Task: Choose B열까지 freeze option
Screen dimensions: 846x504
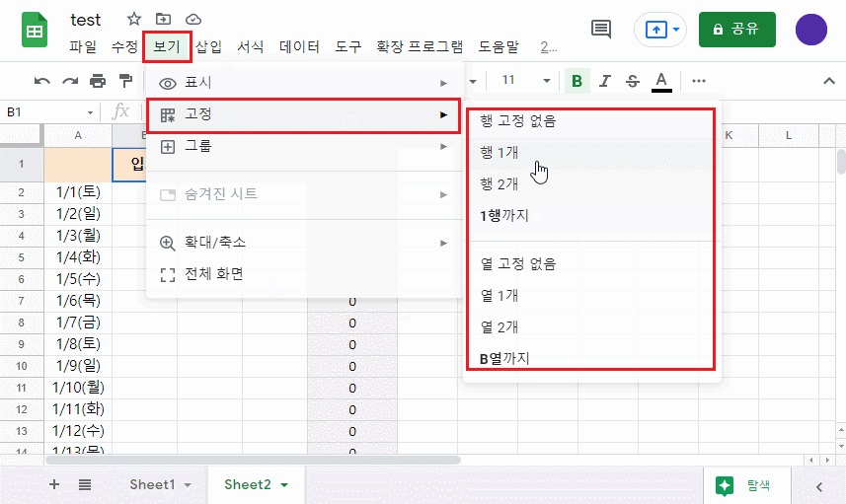Action: [590, 358]
